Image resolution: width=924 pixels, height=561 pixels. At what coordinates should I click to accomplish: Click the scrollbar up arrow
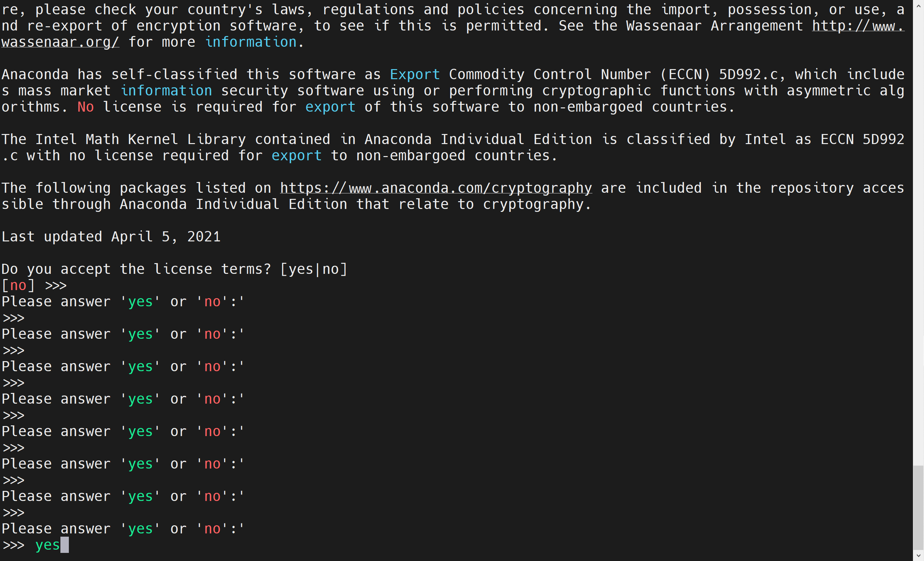[x=918, y=6]
